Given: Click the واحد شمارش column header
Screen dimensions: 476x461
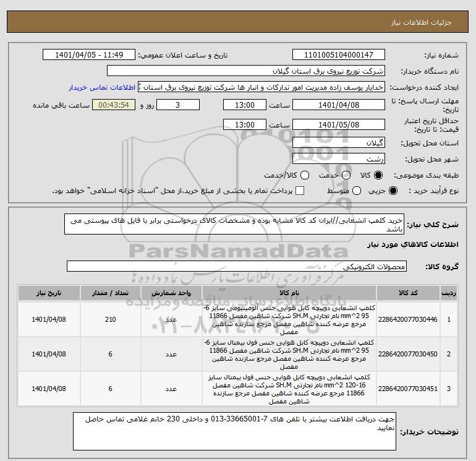Looking at the screenshot, I should click(171, 293).
